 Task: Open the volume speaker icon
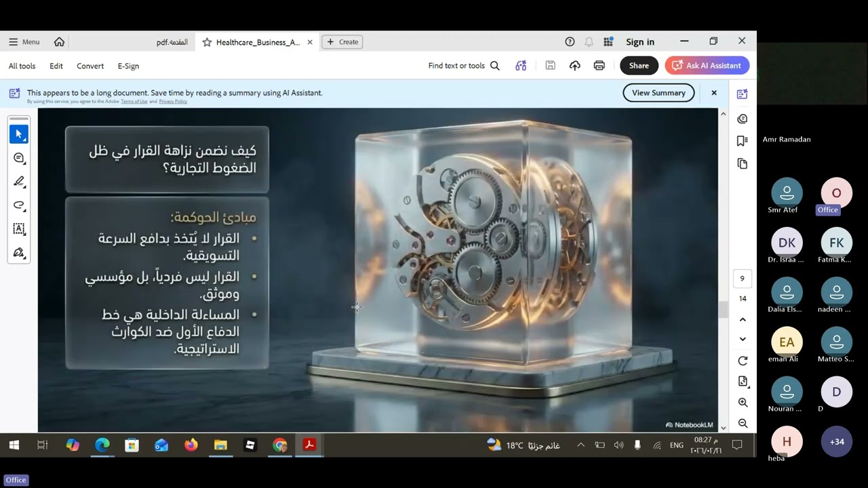pos(618,445)
